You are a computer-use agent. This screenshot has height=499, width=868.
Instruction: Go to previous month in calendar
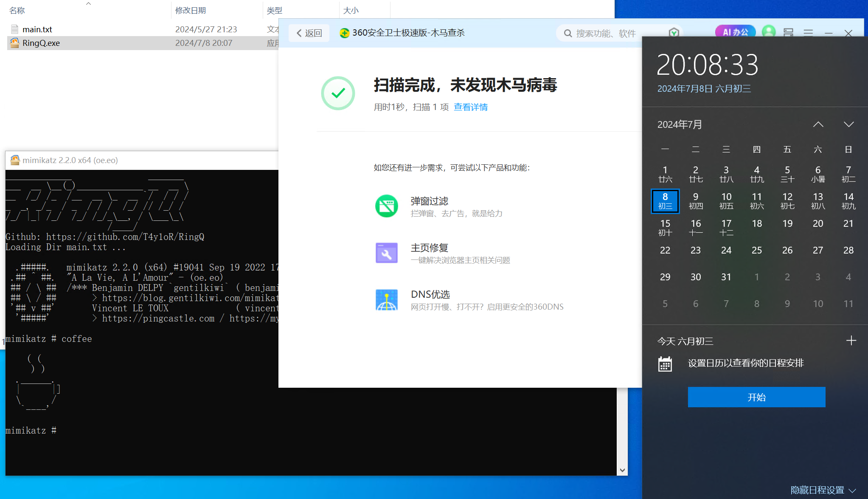tap(818, 124)
